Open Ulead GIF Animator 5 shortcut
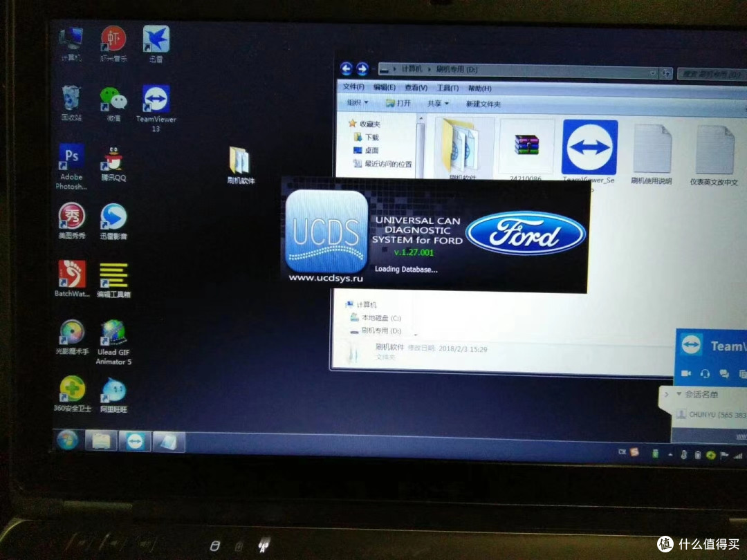 click(x=113, y=342)
